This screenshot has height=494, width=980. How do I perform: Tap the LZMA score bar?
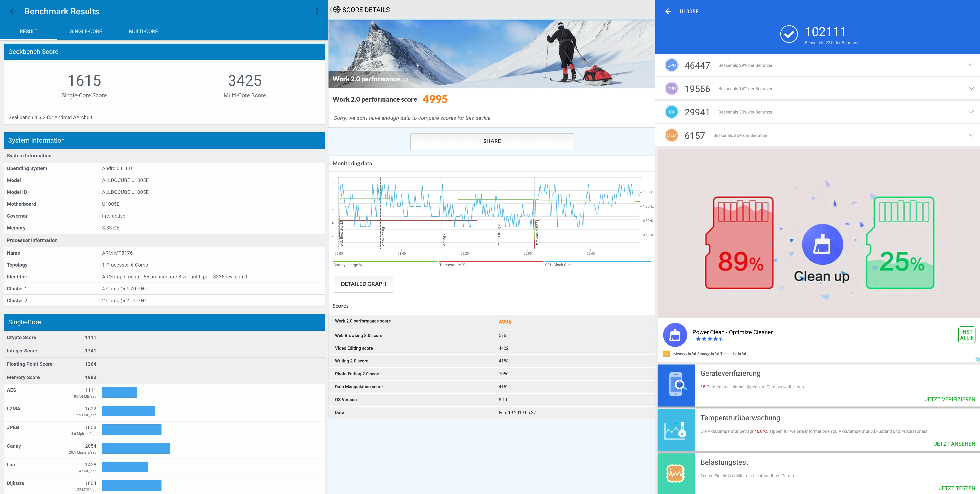pos(128,411)
